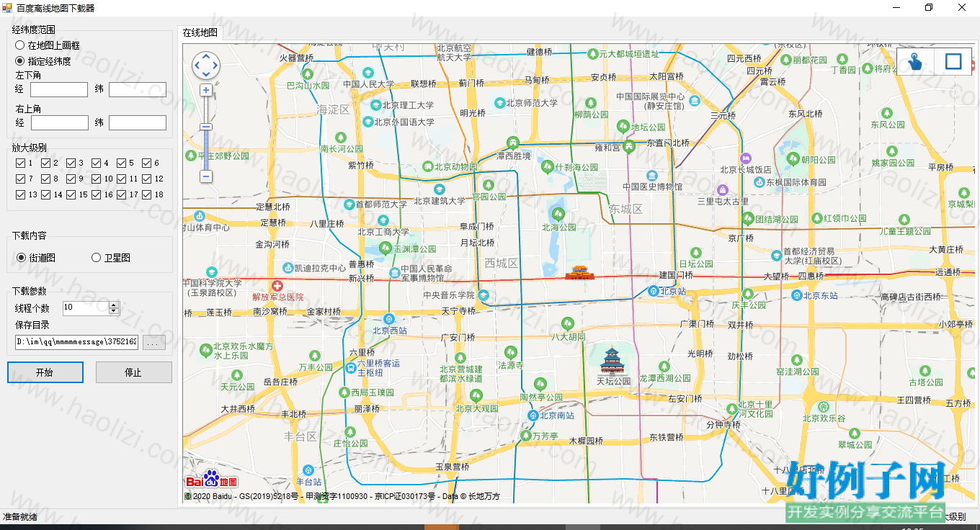Click the 北京动物园 map marker icon

click(x=427, y=167)
